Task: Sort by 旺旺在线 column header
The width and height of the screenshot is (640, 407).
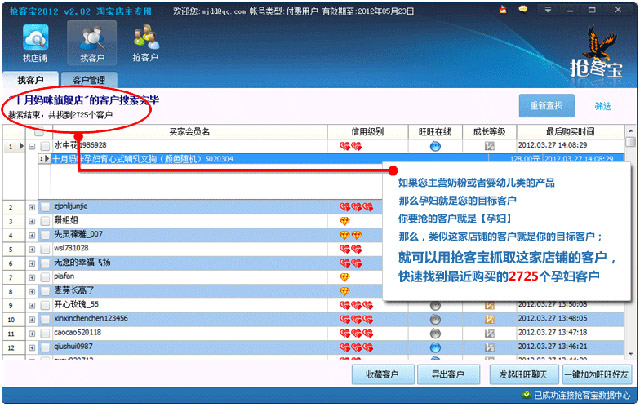Action: pyautogui.click(x=435, y=132)
